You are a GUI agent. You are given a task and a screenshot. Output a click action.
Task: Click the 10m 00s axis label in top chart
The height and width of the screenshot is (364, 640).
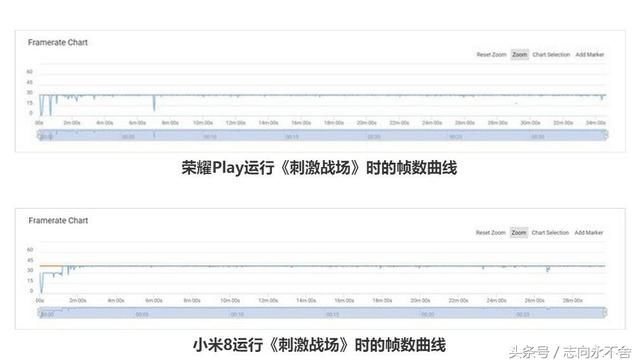[203, 123]
